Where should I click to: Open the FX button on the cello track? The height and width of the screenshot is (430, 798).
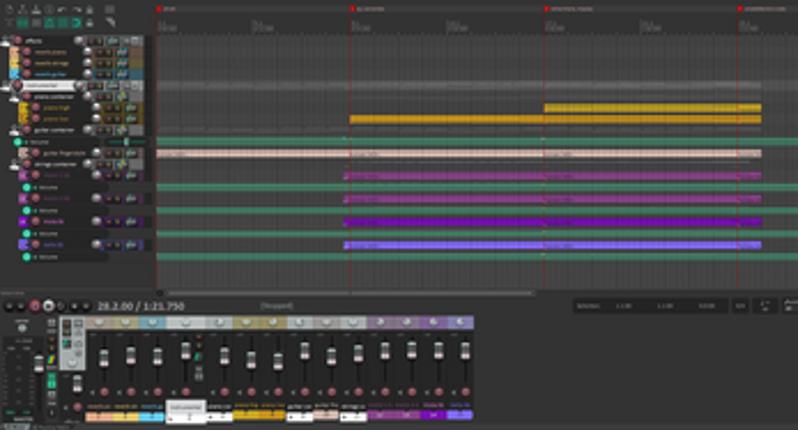(131, 245)
